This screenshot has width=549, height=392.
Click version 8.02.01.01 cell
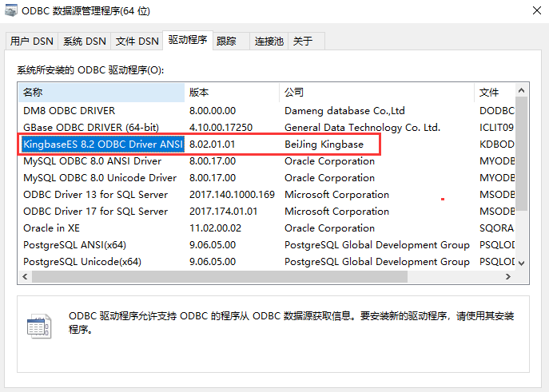point(213,145)
